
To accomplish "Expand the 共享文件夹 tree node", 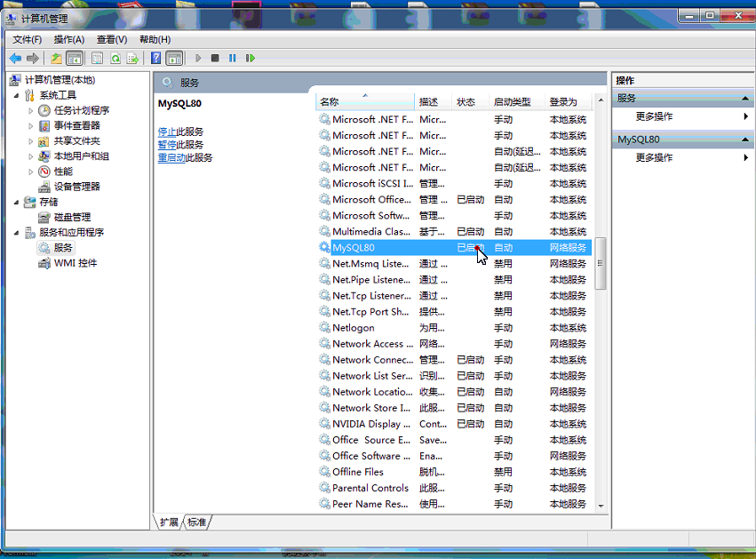I will pos(31,141).
